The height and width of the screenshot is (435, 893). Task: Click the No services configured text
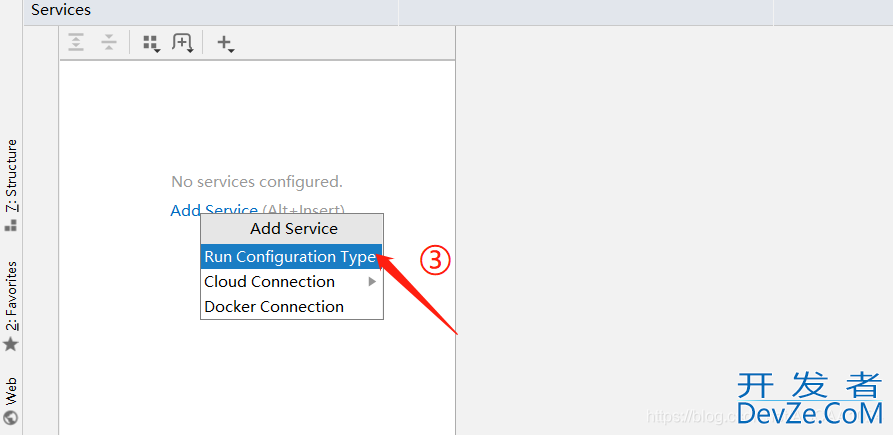(x=257, y=182)
